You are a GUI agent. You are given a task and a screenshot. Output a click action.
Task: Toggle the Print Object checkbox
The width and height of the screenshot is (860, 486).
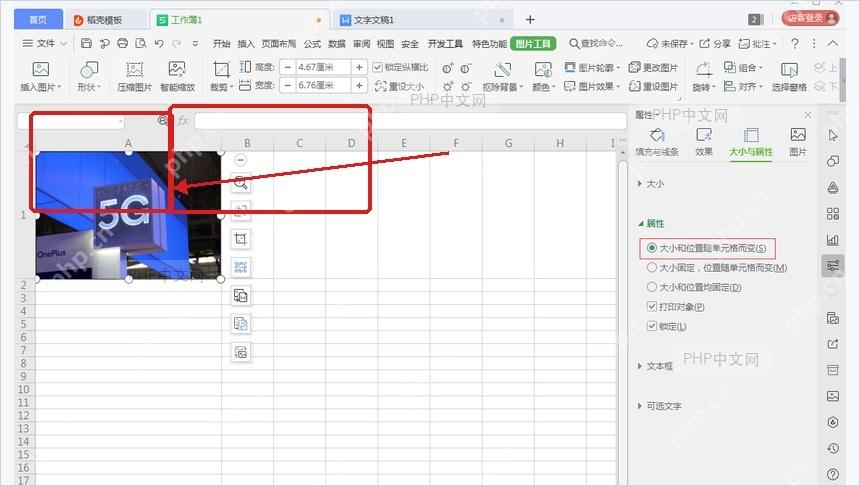652,307
